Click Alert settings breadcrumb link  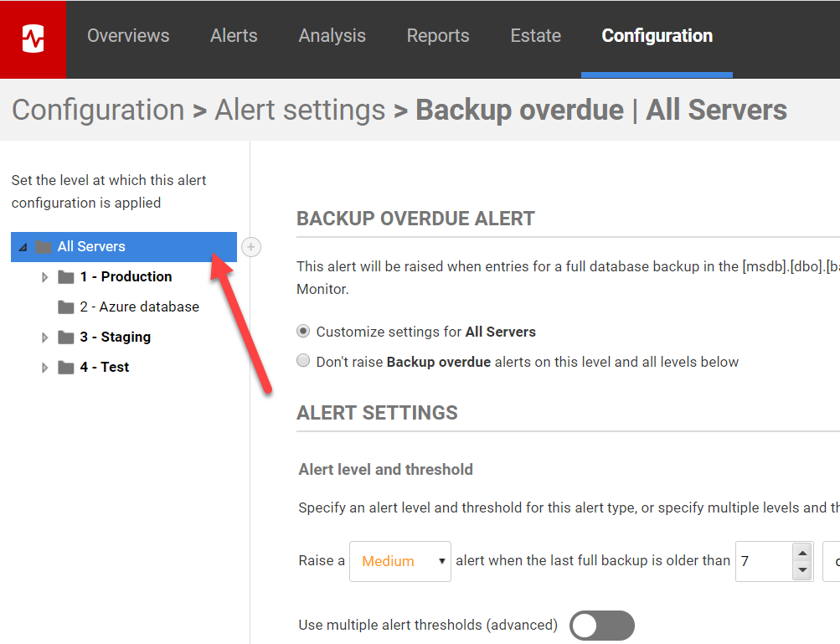pos(300,110)
